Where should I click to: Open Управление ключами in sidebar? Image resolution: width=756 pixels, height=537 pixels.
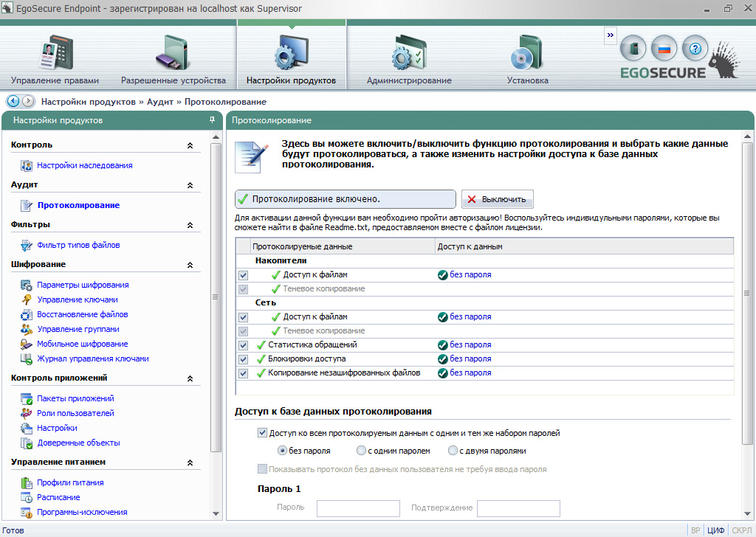point(78,299)
